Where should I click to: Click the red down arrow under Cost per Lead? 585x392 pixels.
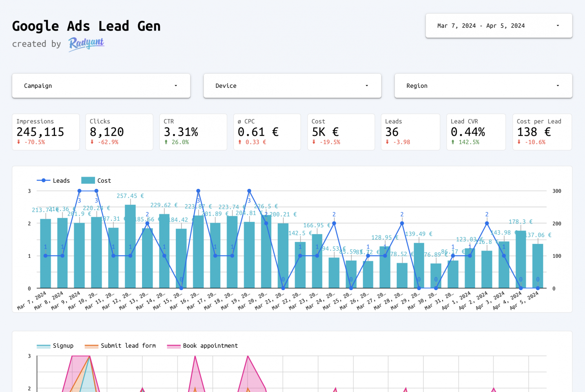519,142
